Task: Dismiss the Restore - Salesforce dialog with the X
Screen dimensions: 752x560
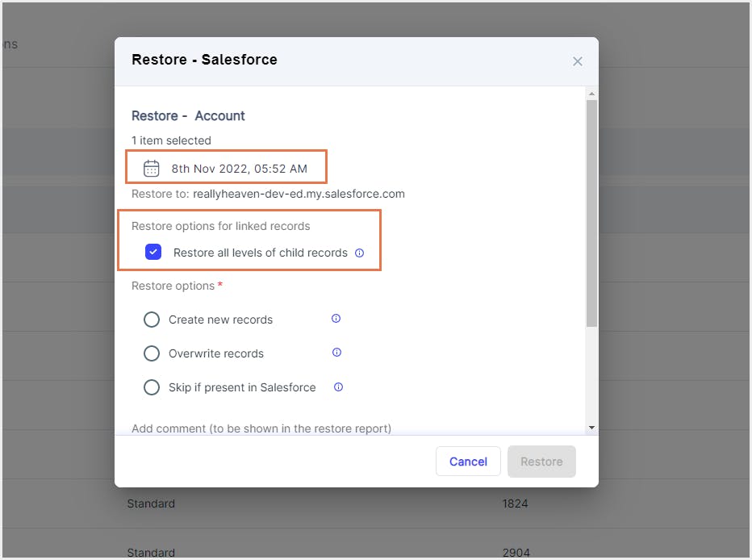Action: click(x=578, y=61)
